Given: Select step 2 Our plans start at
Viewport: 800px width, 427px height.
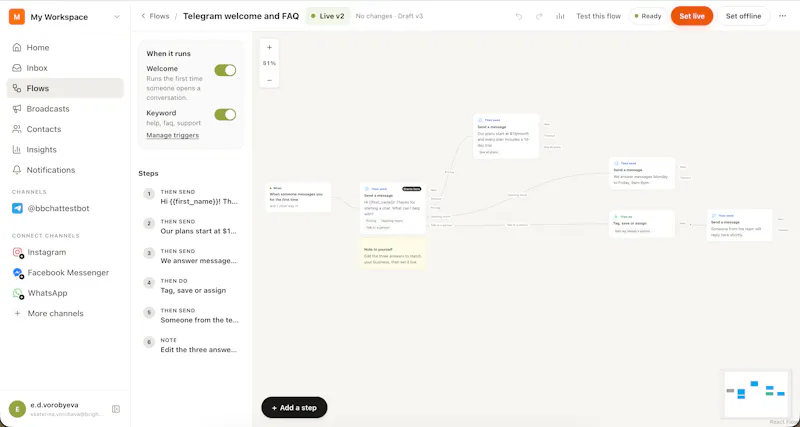Looking at the screenshot, I should tap(191, 226).
